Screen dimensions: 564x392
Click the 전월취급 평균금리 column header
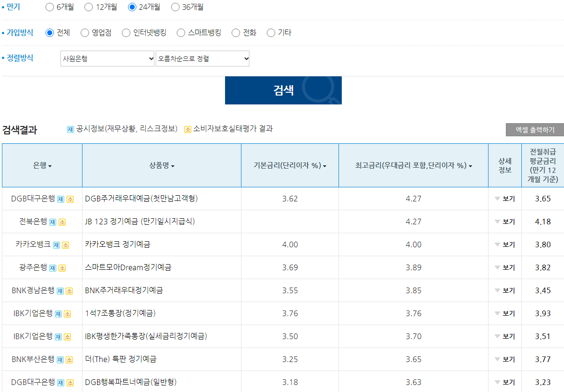[x=543, y=165]
